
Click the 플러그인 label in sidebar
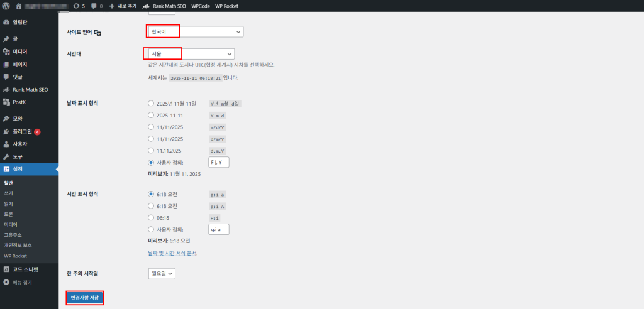pos(22,132)
